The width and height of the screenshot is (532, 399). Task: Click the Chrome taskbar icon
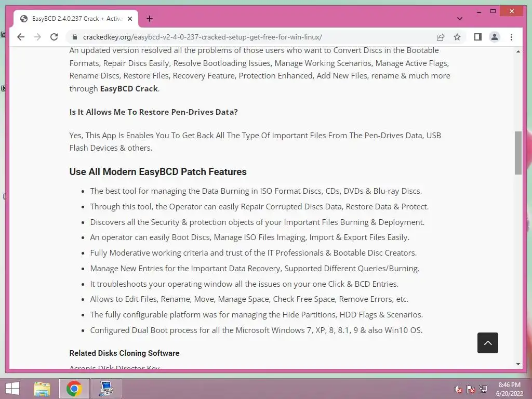[x=74, y=389]
